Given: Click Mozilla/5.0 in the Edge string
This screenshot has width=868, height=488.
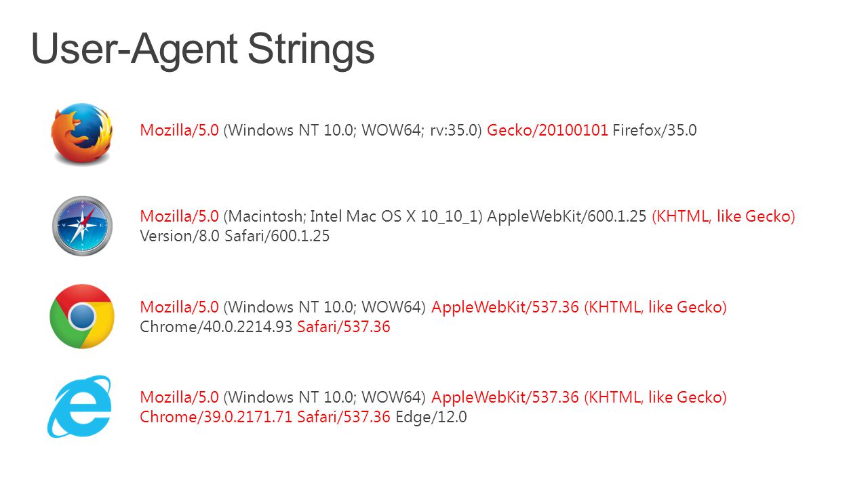Looking at the screenshot, I should pos(180,397).
